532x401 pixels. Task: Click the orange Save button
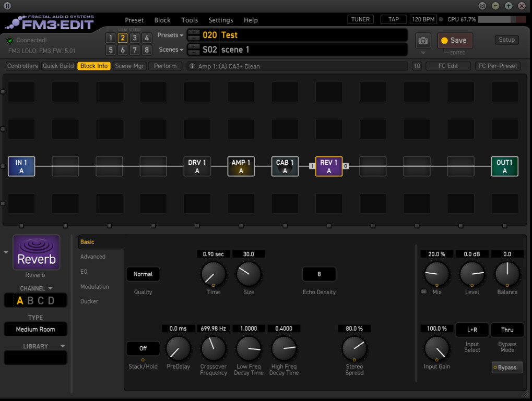click(x=455, y=40)
